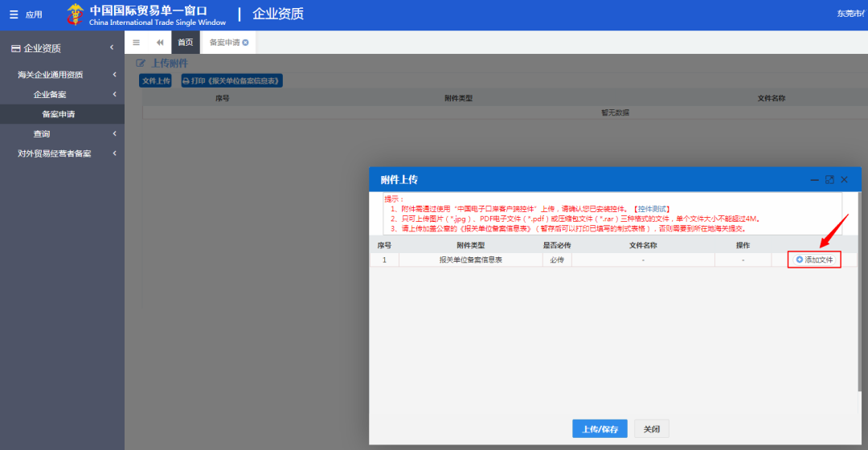Close the 附件上传 dialog with the X icon

(844, 179)
